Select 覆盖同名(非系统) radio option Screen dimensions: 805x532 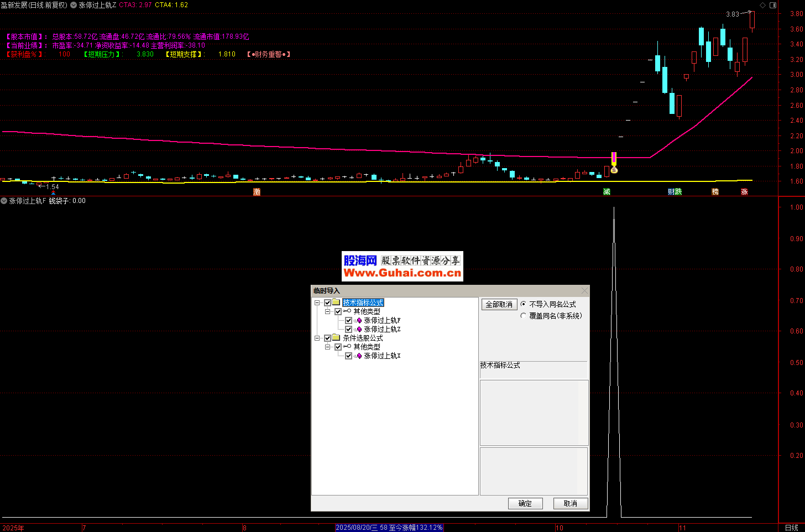(524, 316)
